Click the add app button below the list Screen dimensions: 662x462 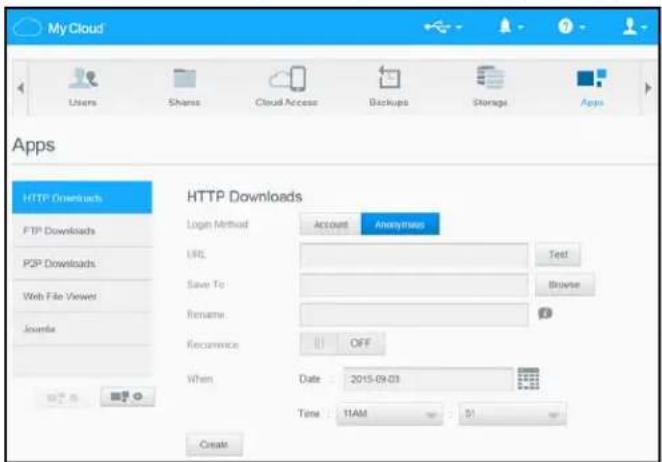click(128, 397)
